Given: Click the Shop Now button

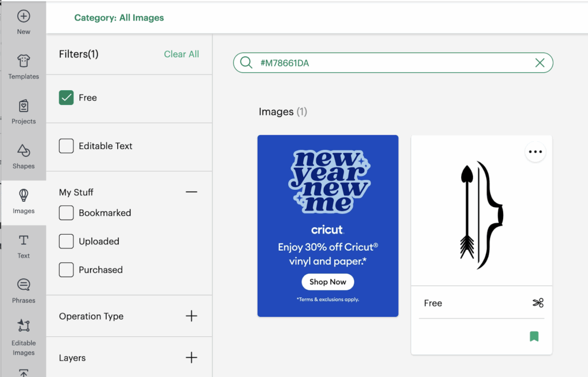Looking at the screenshot, I should click(x=328, y=282).
